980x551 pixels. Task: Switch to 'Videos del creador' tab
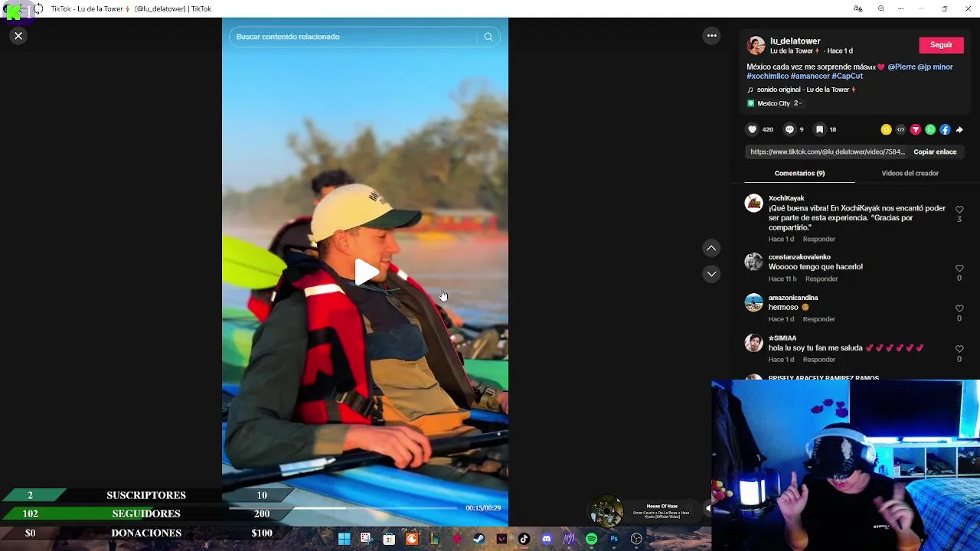point(910,173)
